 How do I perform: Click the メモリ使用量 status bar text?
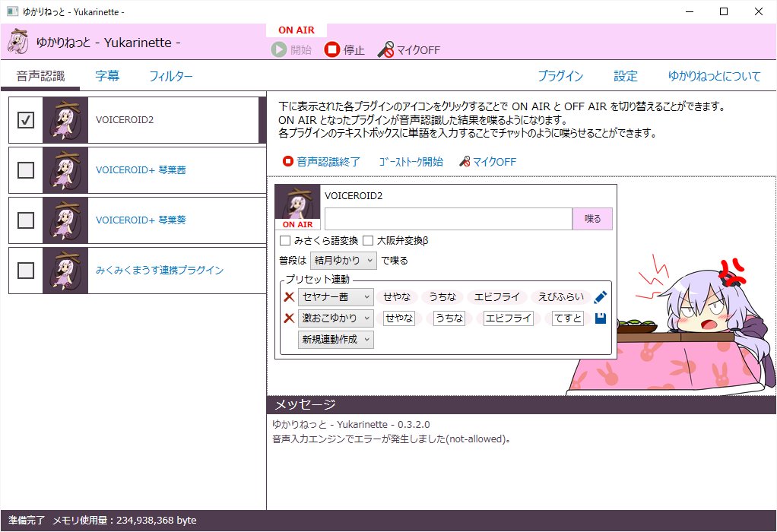coord(125,520)
